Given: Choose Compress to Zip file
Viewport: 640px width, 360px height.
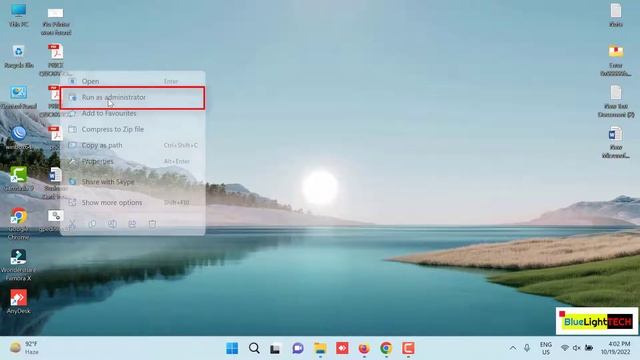Looking at the screenshot, I should coord(133,129).
